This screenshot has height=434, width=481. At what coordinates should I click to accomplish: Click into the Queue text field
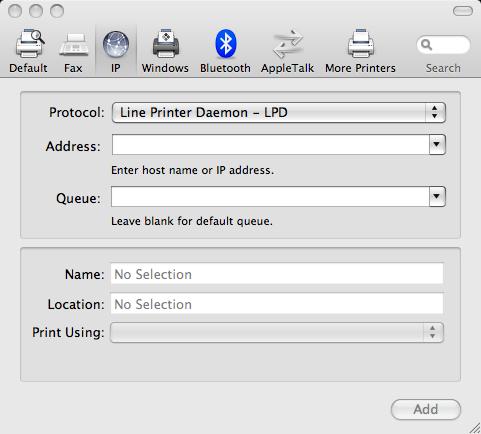tap(270, 196)
